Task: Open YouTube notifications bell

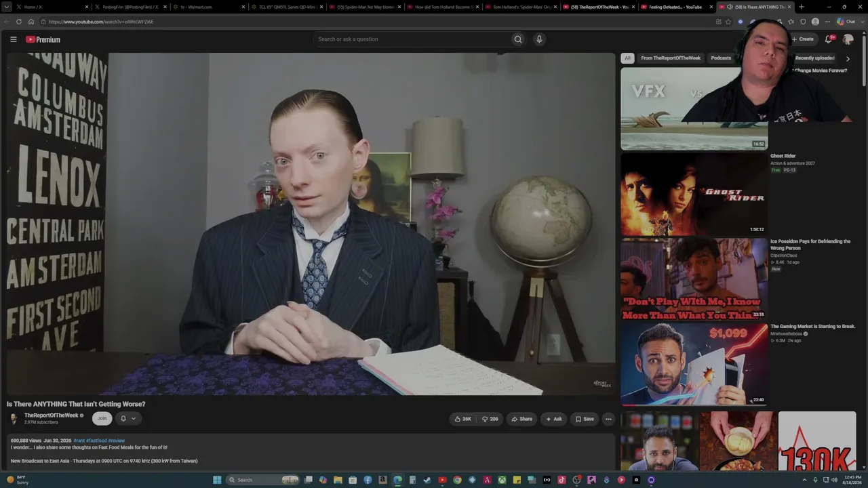Action: 829,39
